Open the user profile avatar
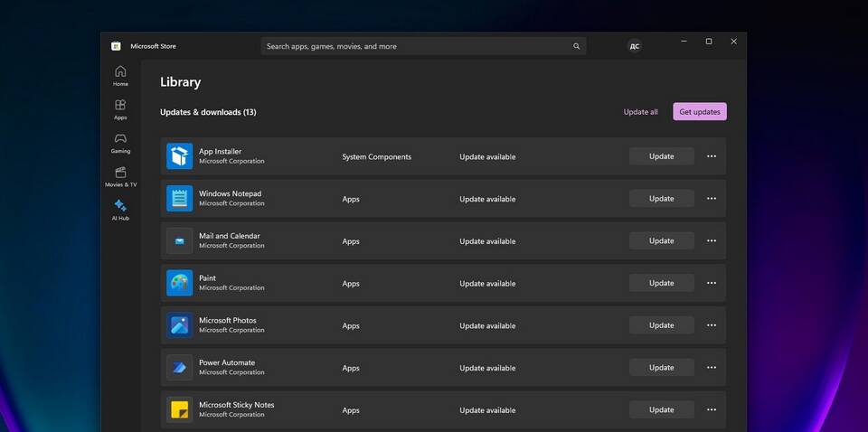Viewport: 868px width, 432px height. point(635,46)
